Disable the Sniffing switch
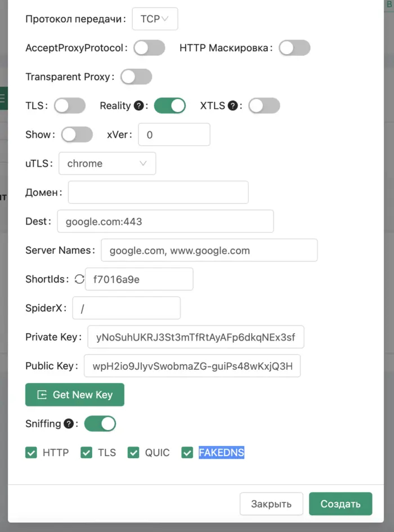 click(100, 424)
